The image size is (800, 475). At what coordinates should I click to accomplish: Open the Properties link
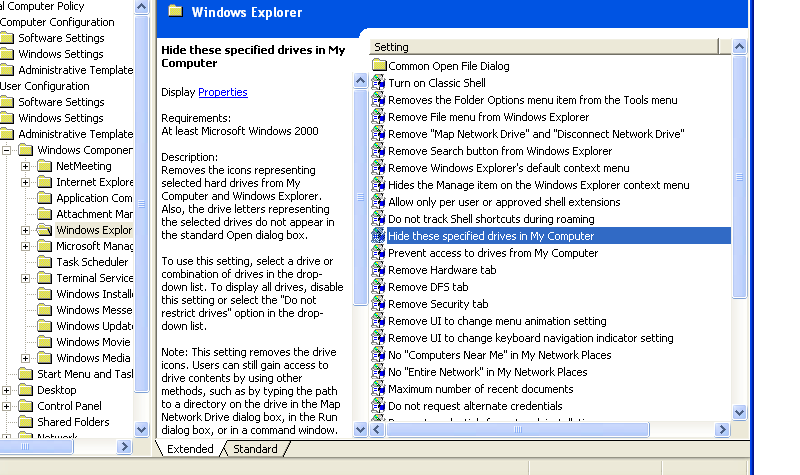point(222,92)
